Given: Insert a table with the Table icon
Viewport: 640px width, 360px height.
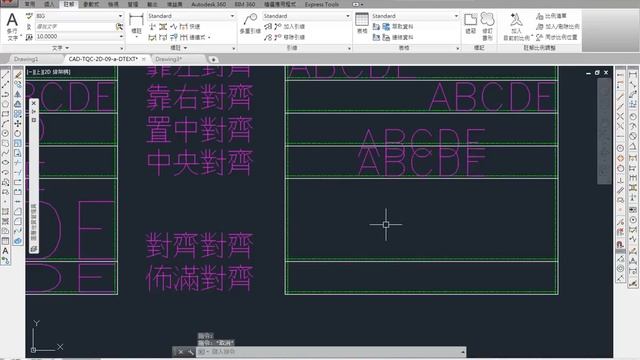Looking at the screenshot, I should 362,20.
